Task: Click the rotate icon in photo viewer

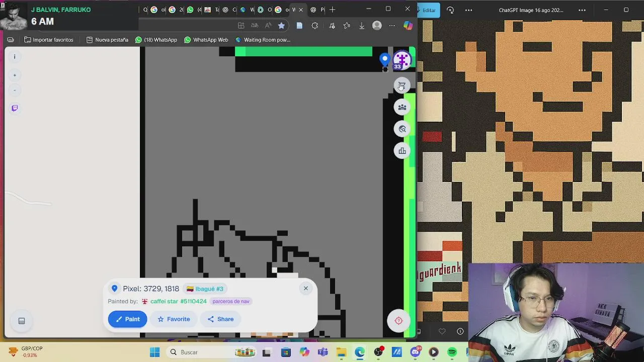Action: [x=450, y=10]
